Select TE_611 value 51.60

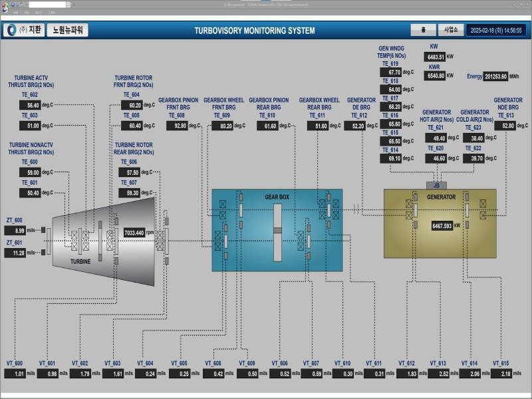click(x=318, y=126)
